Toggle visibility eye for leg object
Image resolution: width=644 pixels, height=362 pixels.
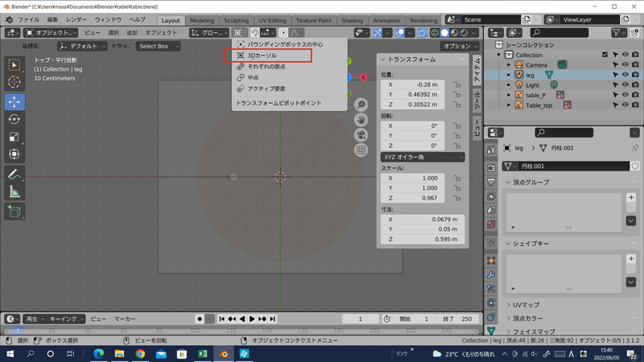[625, 75]
